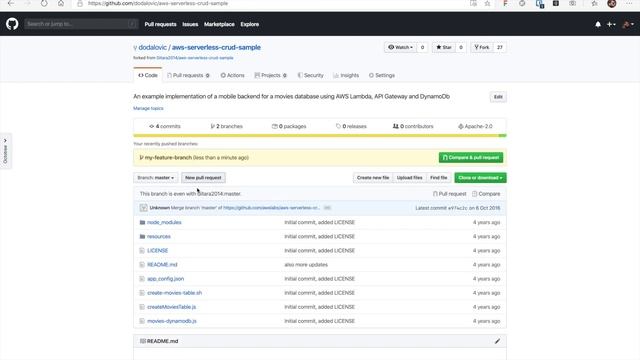Open Apache-2.0 license link
Viewport: 640px width, 360px height.
point(475,127)
